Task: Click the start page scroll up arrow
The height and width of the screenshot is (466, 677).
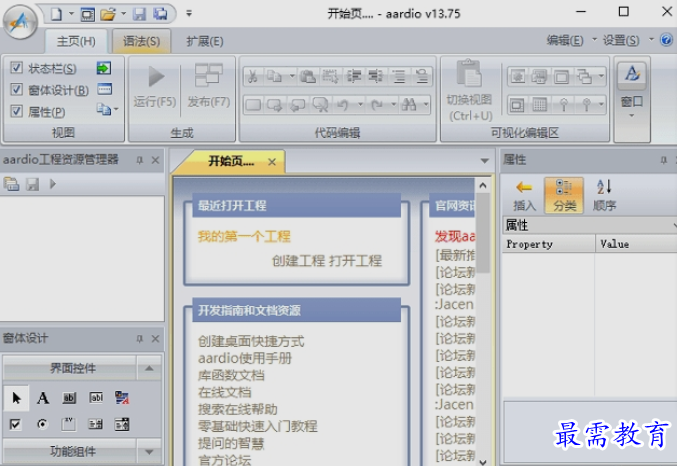Action: coord(483,186)
